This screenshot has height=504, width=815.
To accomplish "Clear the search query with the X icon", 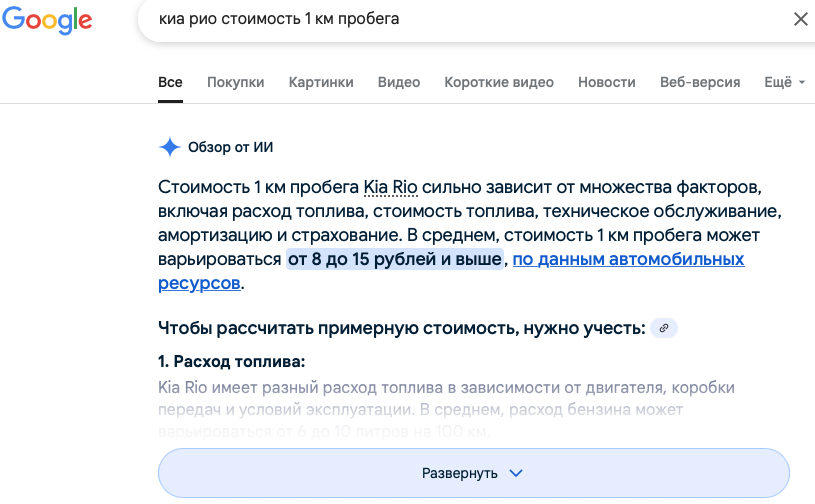I will click(800, 19).
